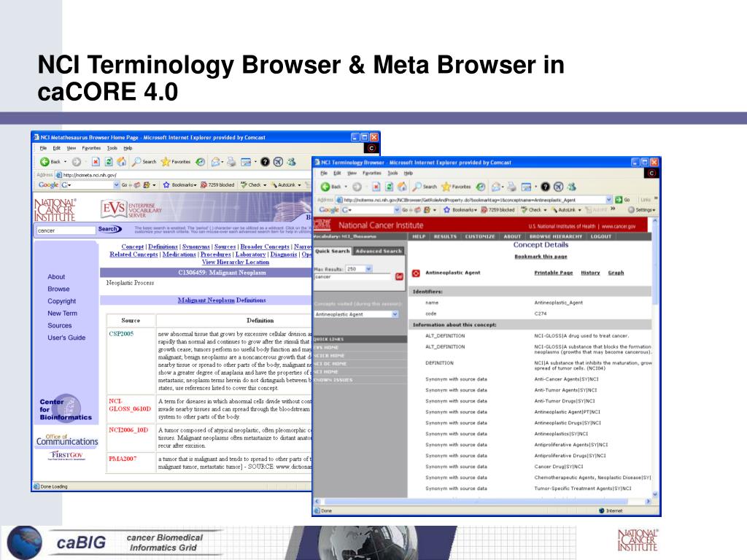Click Broader Concepts link in Metathesaurus page
The image size is (747, 560).
tap(265, 246)
